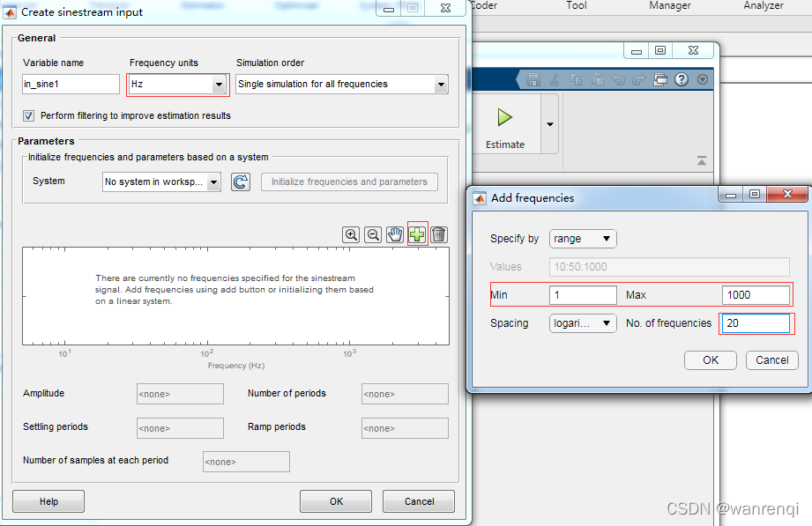Minimize the Add frequencies dialog

pyautogui.click(x=731, y=194)
